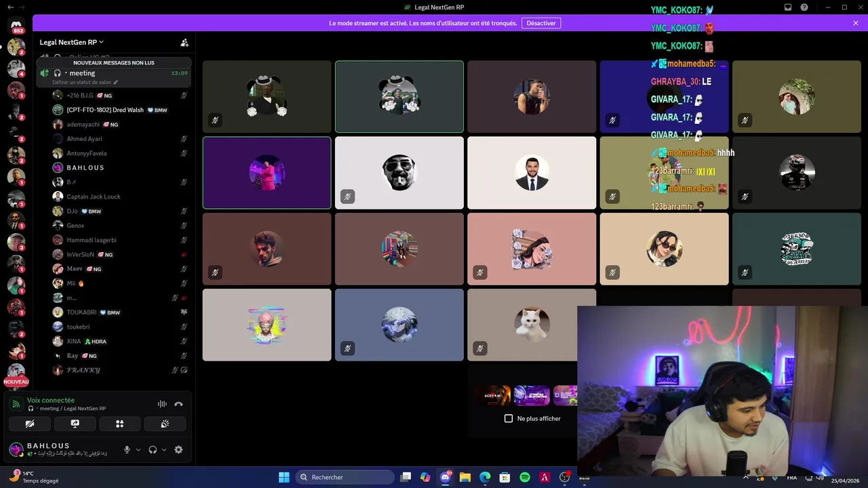Viewport: 868px width, 488px height.
Task: Select participant XiNA
Action: click(x=120, y=341)
